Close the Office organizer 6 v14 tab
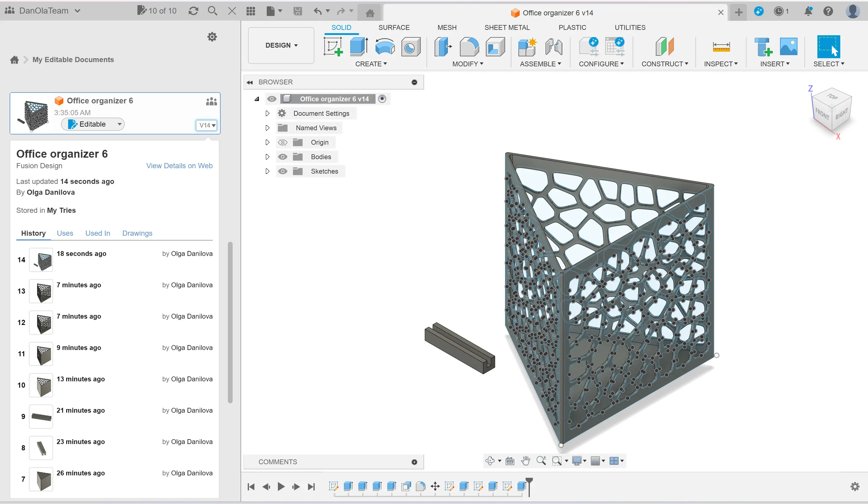This screenshot has width=868, height=504. (721, 12)
